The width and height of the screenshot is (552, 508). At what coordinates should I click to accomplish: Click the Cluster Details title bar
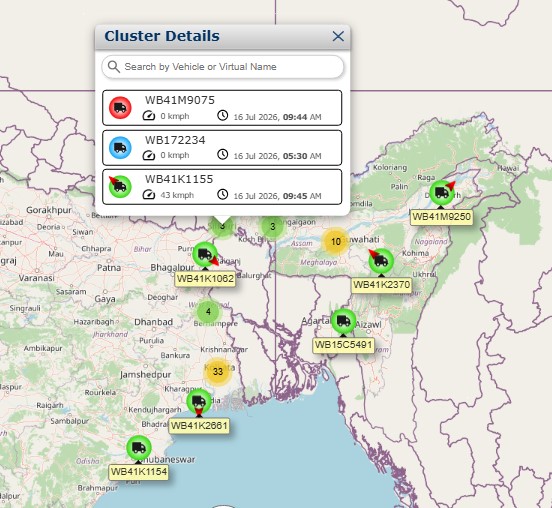tap(222, 37)
